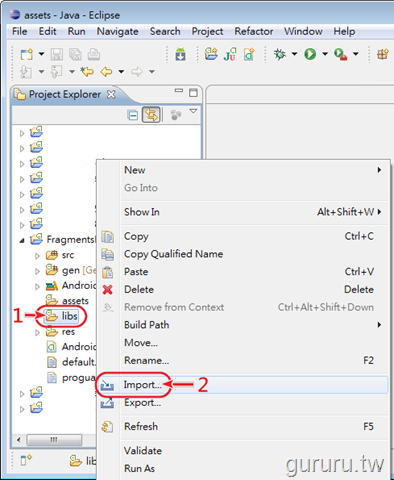Click the Debug bug toolbar icon

click(280, 54)
